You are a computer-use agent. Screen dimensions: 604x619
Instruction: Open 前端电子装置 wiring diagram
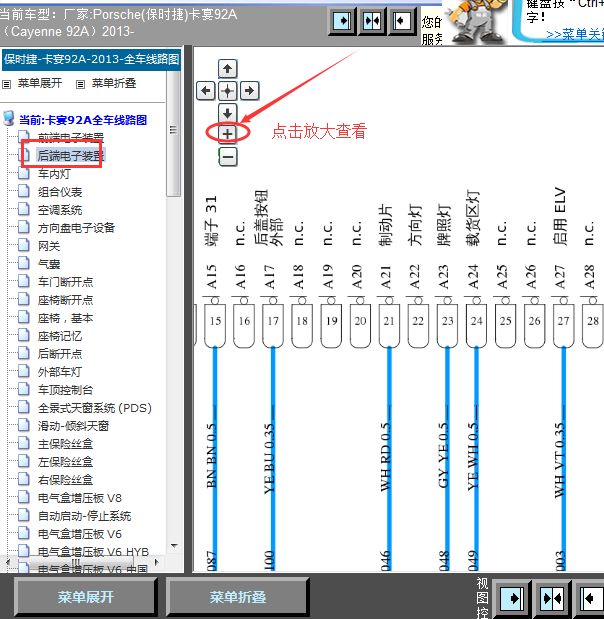tap(71, 137)
